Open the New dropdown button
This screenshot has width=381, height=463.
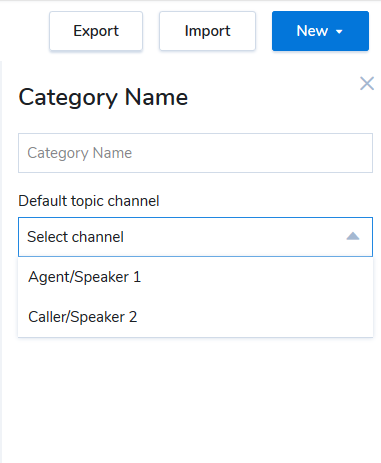(320, 31)
